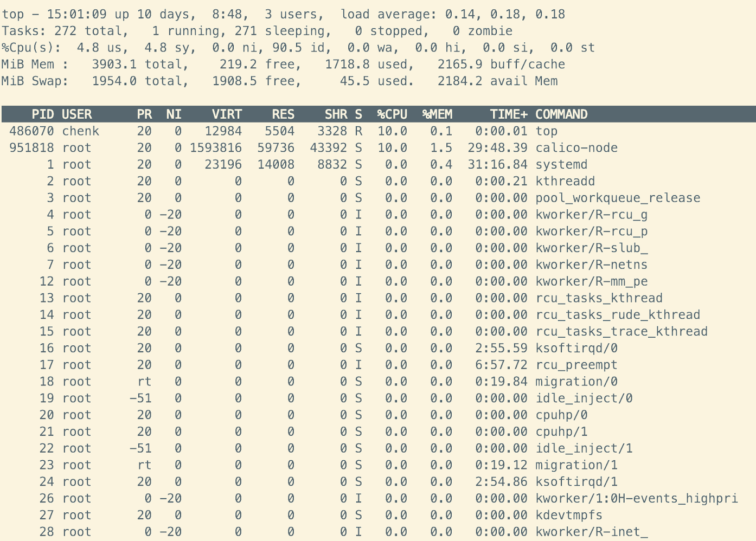756x541 pixels.
Task: Select the kthreadd process row
Action: point(565,182)
